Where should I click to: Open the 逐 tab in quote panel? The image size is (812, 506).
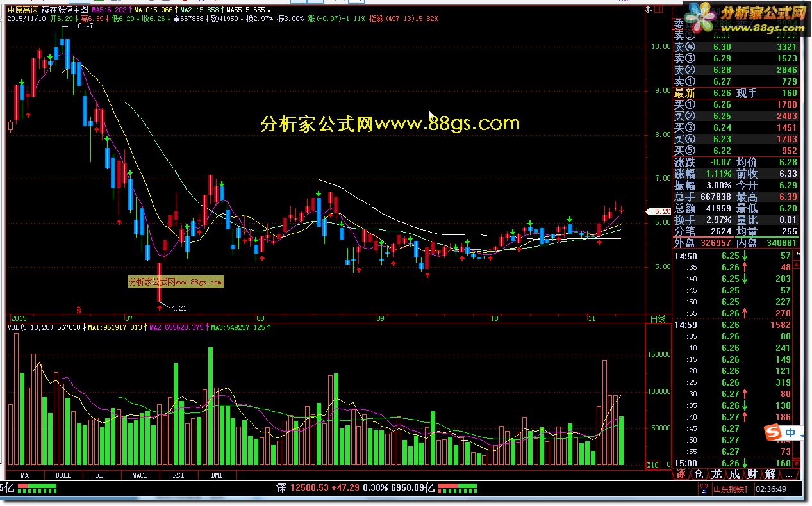pos(681,475)
